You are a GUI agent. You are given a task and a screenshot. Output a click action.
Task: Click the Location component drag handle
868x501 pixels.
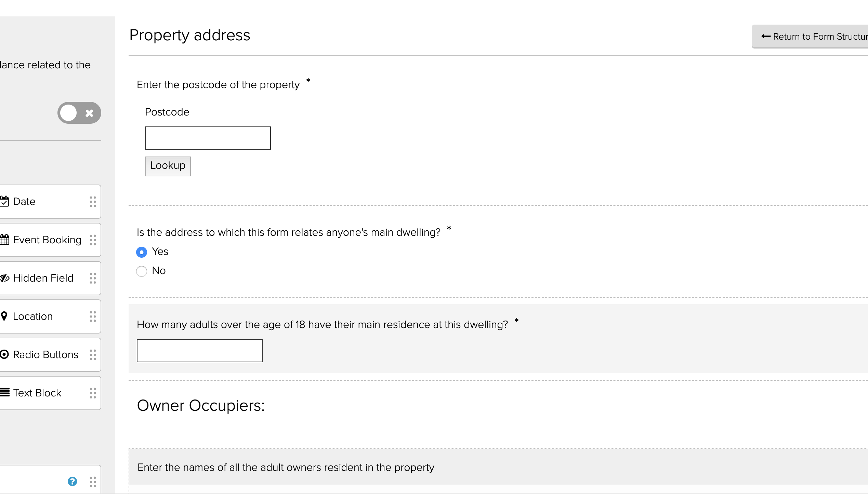(93, 316)
